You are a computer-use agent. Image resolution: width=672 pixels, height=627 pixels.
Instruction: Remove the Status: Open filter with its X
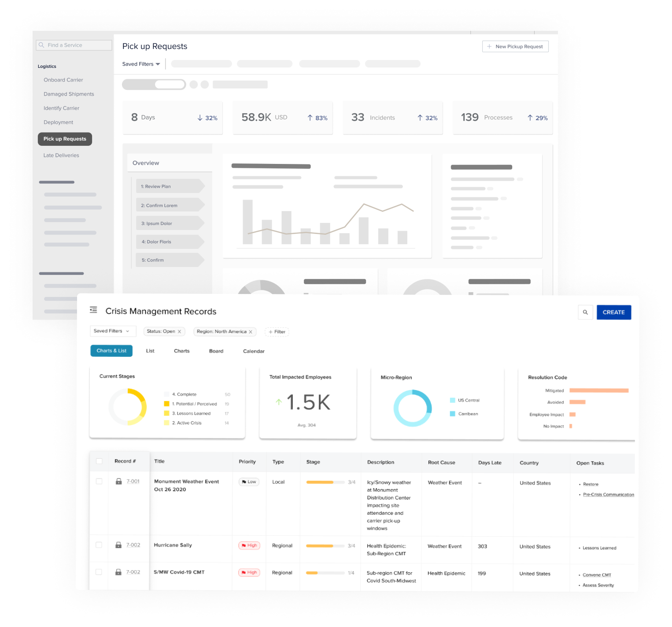179,332
